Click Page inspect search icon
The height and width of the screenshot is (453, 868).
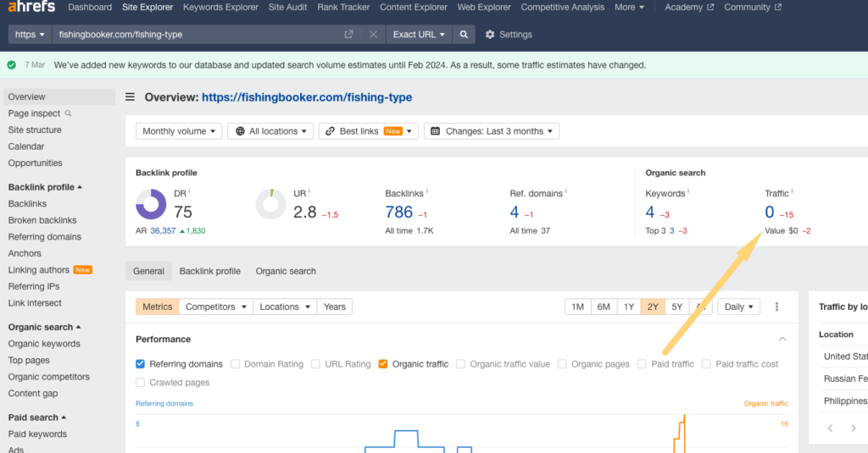pyautogui.click(x=68, y=113)
